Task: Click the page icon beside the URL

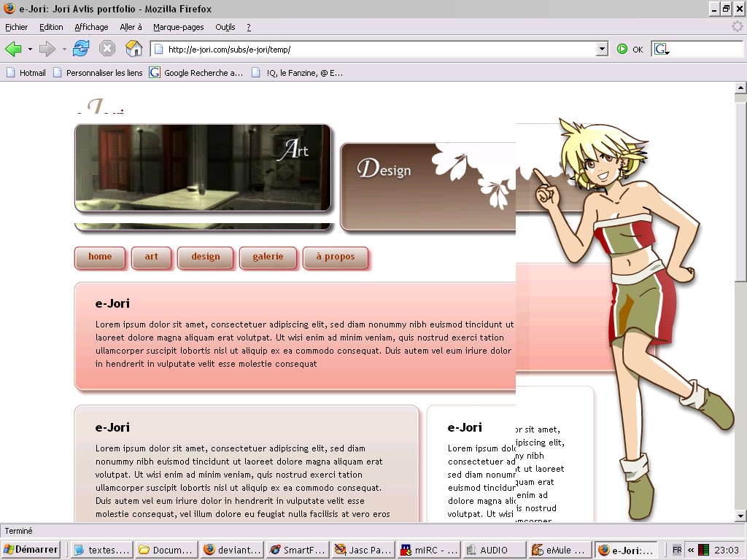Action: pyautogui.click(x=159, y=49)
